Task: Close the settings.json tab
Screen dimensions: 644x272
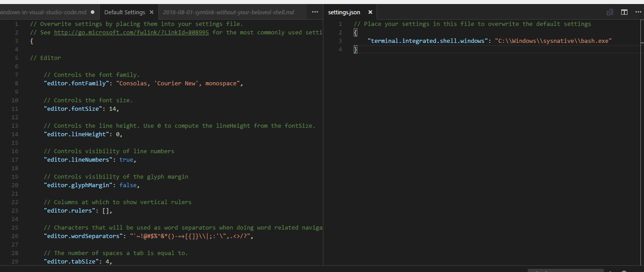Action: pyautogui.click(x=370, y=13)
